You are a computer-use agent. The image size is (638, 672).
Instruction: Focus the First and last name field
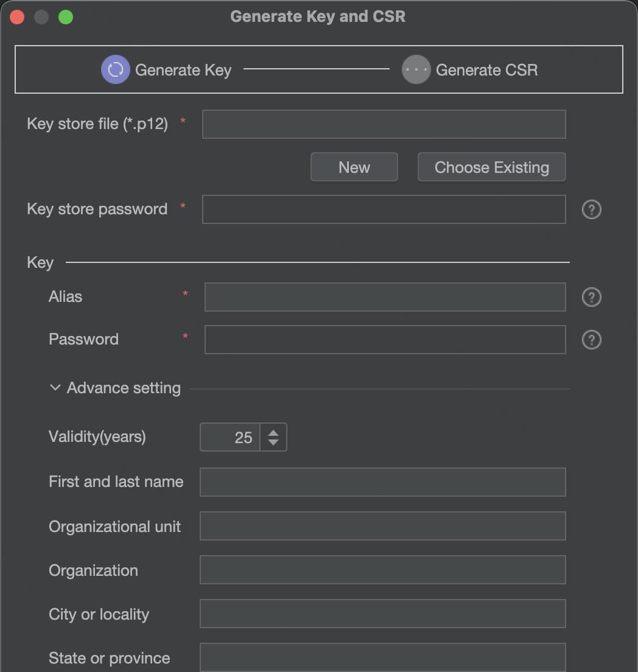[x=382, y=482]
